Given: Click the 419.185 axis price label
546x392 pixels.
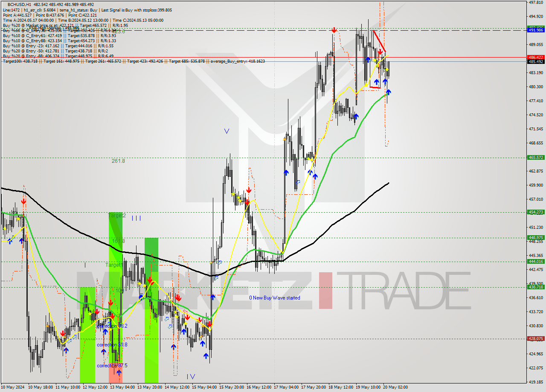Looking at the screenshot, I should 536,382.
